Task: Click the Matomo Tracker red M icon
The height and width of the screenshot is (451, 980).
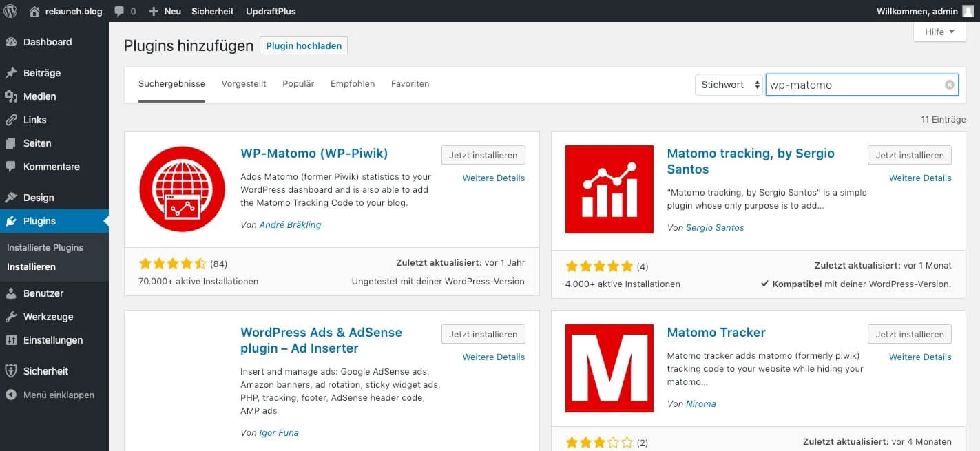Action: click(609, 368)
